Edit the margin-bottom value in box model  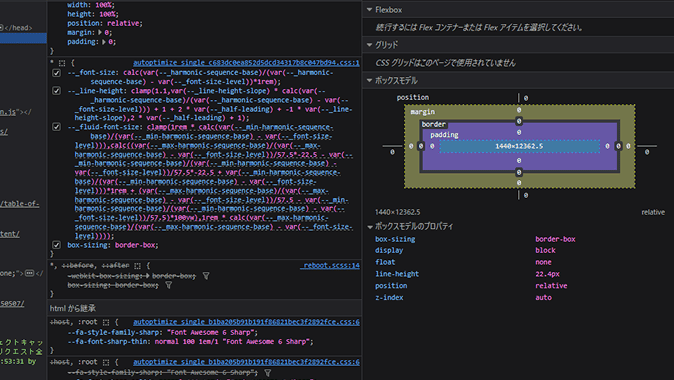pyautogui.click(x=519, y=183)
